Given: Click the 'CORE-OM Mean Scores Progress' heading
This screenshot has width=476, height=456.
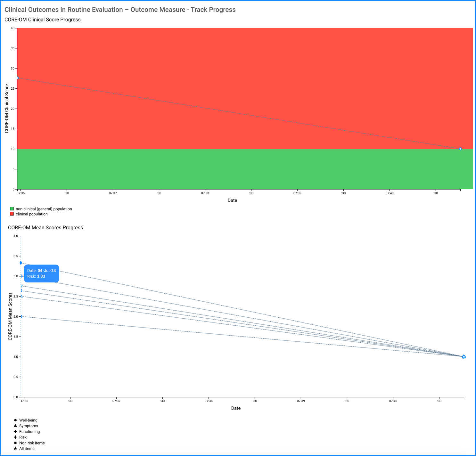Looking at the screenshot, I should coord(45,228).
